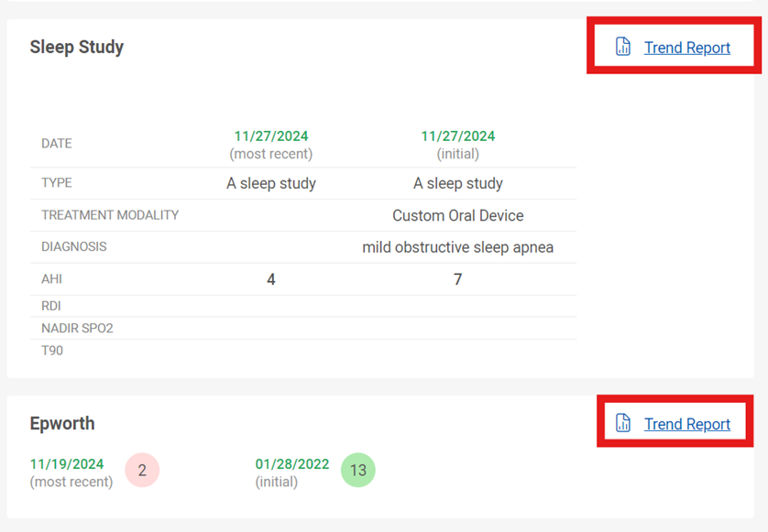Open the Epworth entry dated 11/19/2024
The width and height of the screenshot is (768, 532).
coord(67,464)
